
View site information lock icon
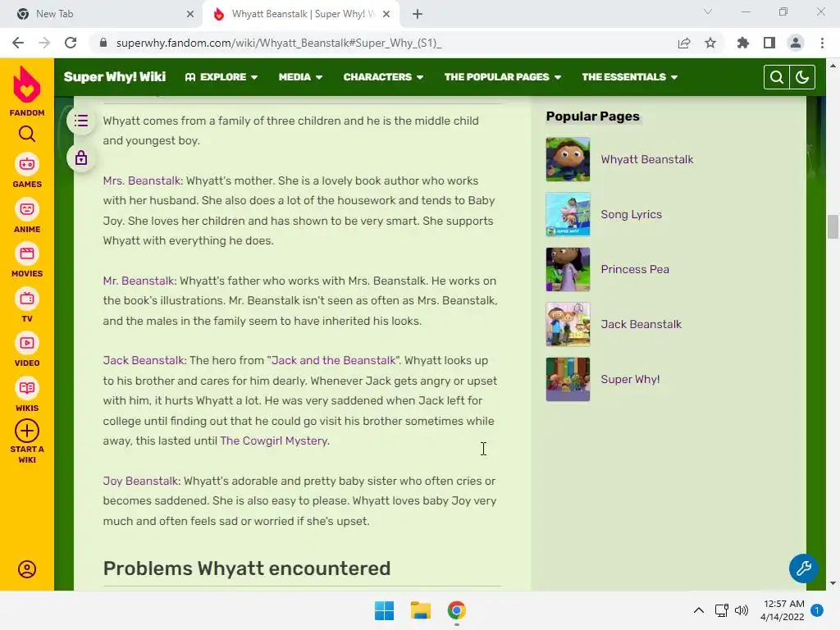tap(103, 43)
